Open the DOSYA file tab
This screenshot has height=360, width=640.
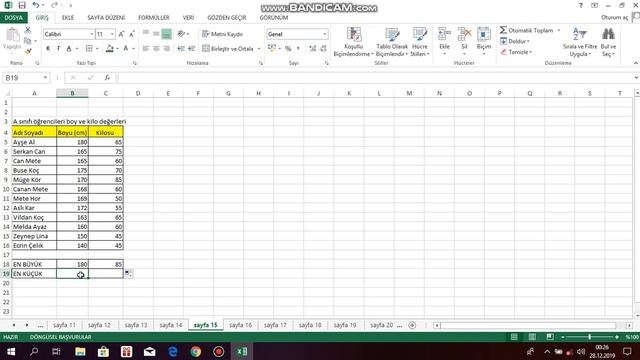click(13, 18)
